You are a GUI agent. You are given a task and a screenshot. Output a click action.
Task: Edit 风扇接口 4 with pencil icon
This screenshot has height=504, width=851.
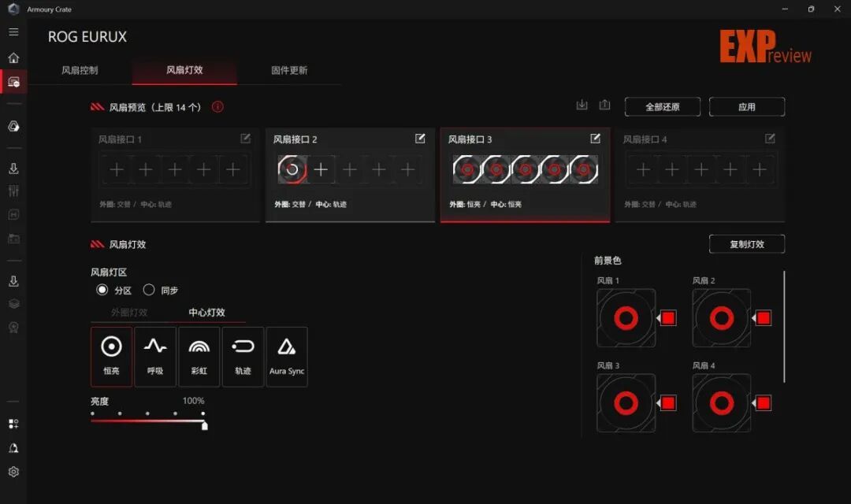pyautogui.click(x=770, y=139)
